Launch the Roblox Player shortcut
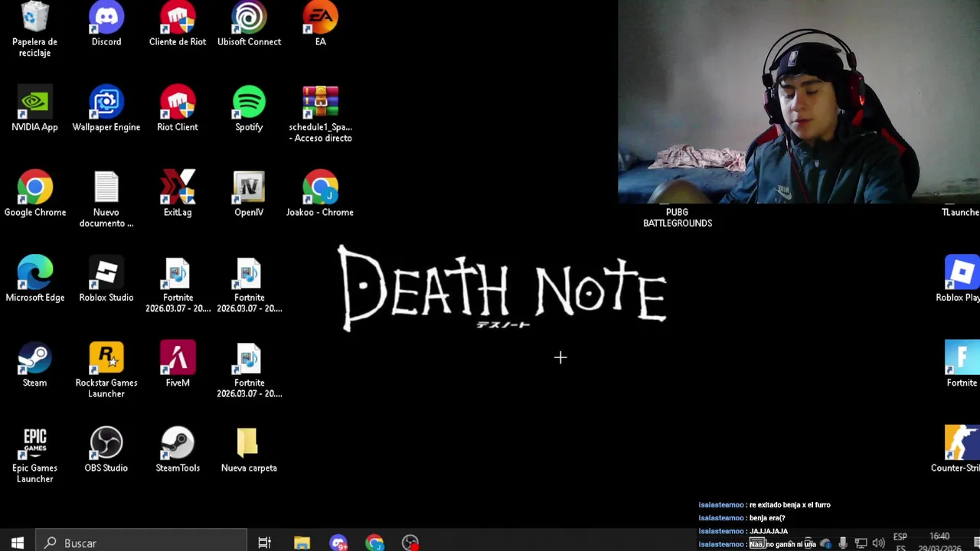This screenshot has height=551, width=980. tap(959, 279)
